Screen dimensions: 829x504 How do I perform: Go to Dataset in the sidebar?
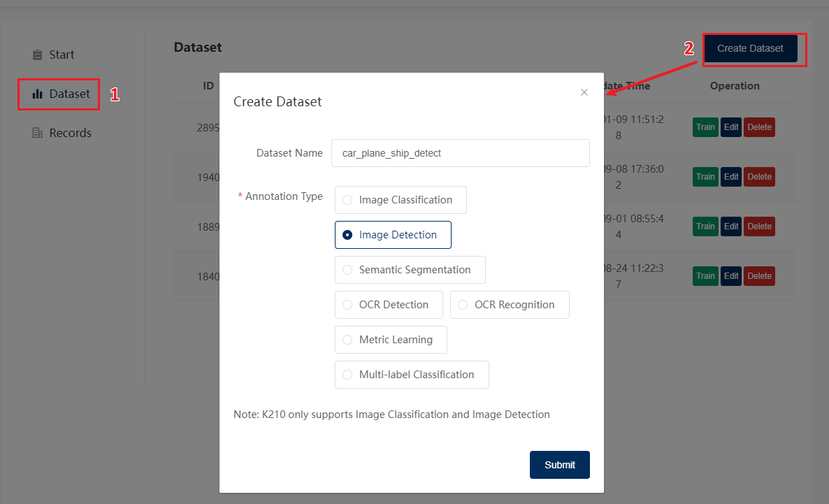coord(62,94)
